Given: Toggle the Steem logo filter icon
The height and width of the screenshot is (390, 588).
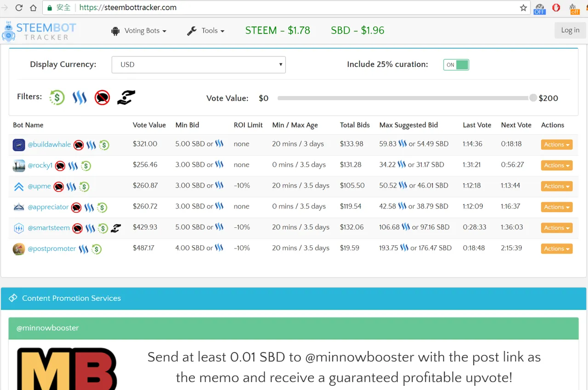Looking at the screenshot, I should (79, 97).
